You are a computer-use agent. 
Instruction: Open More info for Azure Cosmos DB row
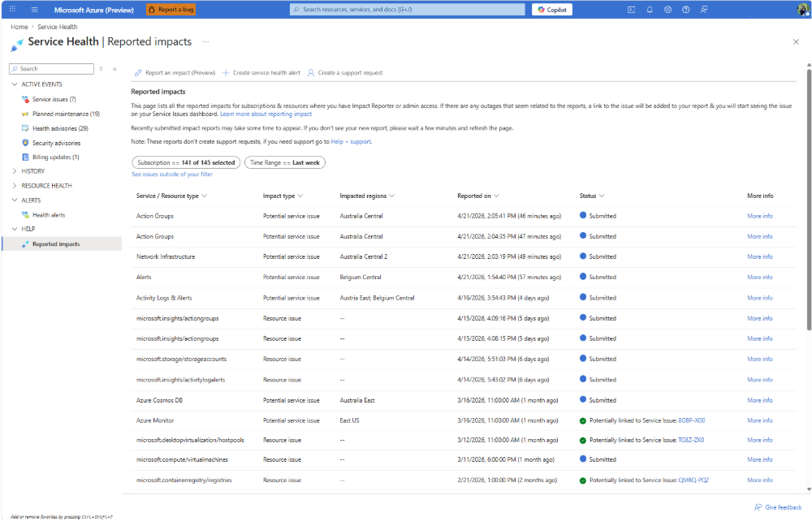[x=760, y=400]
